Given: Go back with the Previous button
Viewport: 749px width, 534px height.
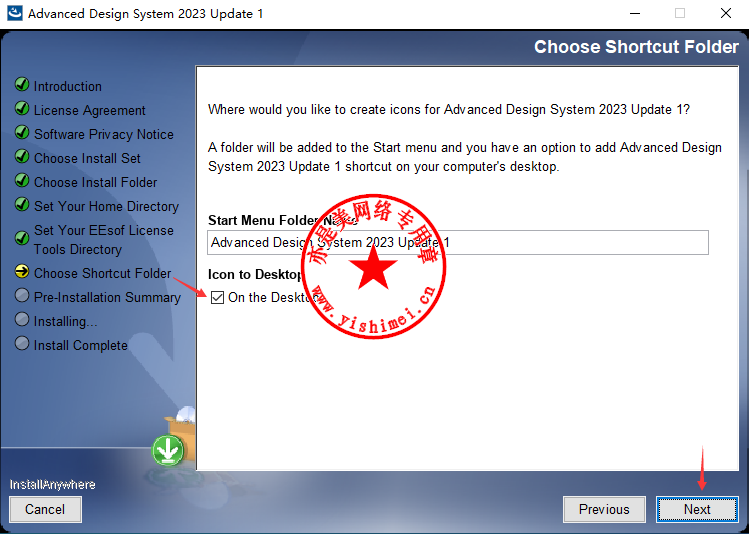Looking at the screenshot, I should 604,509.
